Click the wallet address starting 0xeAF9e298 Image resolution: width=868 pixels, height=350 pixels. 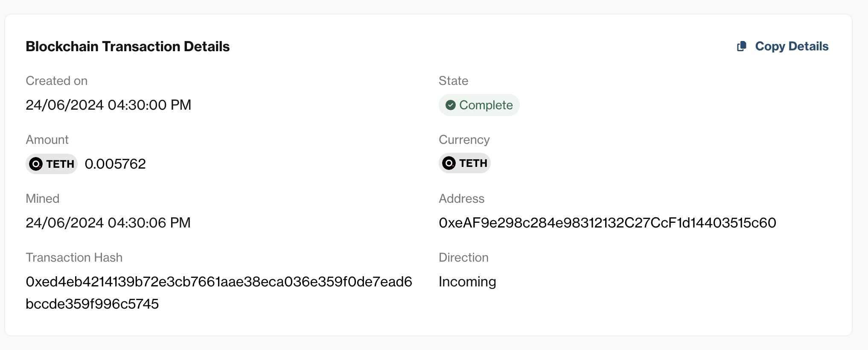pyautogui.click(x=607, y=223)
